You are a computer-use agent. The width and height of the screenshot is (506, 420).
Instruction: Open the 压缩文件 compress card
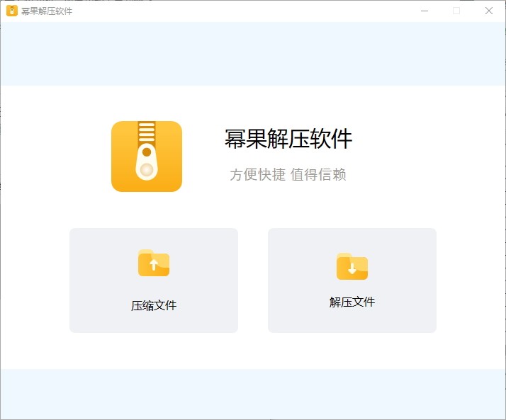click(154, 280)
